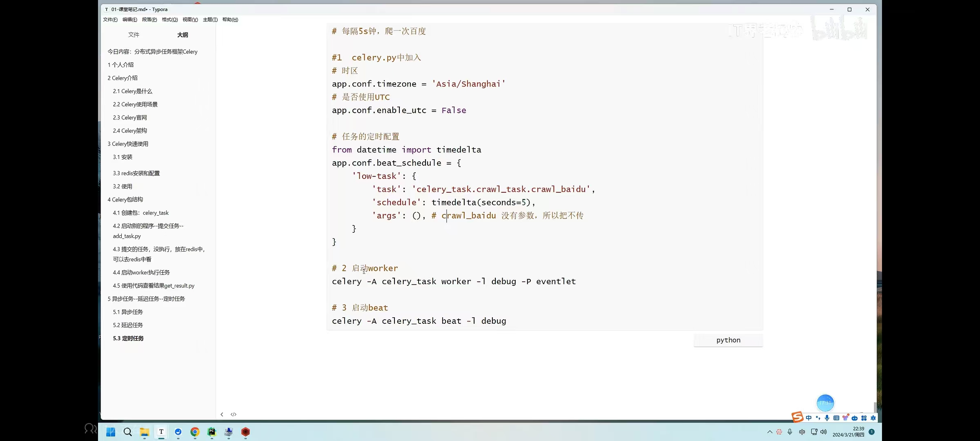This screenshot has width=980, height=441.
Task: Click the blue 17:31 floating timer circle
Action: pyautogui.click(x=825, y=403)
